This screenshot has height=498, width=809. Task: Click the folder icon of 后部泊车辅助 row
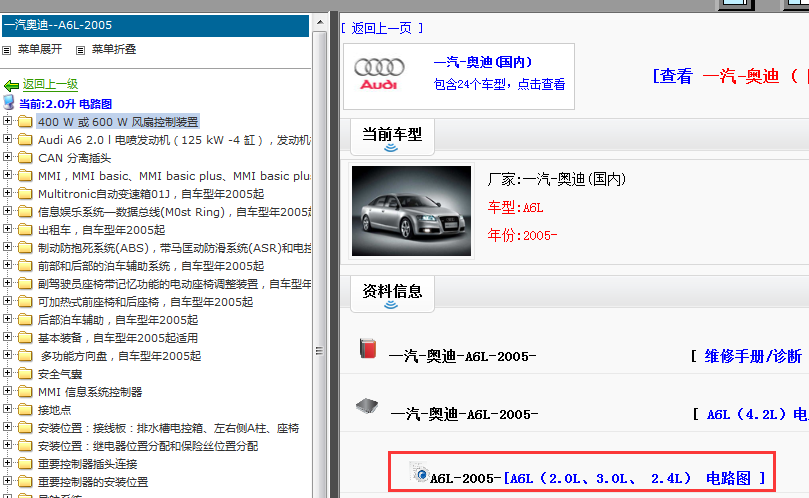[25, 319]
